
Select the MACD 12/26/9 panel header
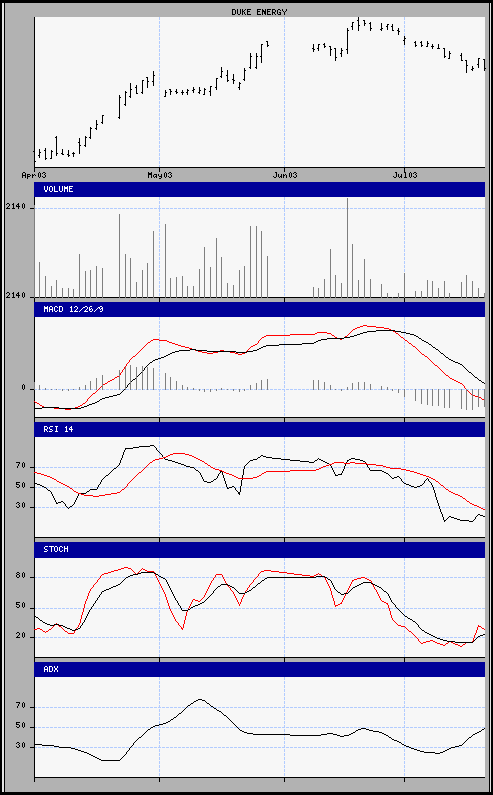[260, 309]
